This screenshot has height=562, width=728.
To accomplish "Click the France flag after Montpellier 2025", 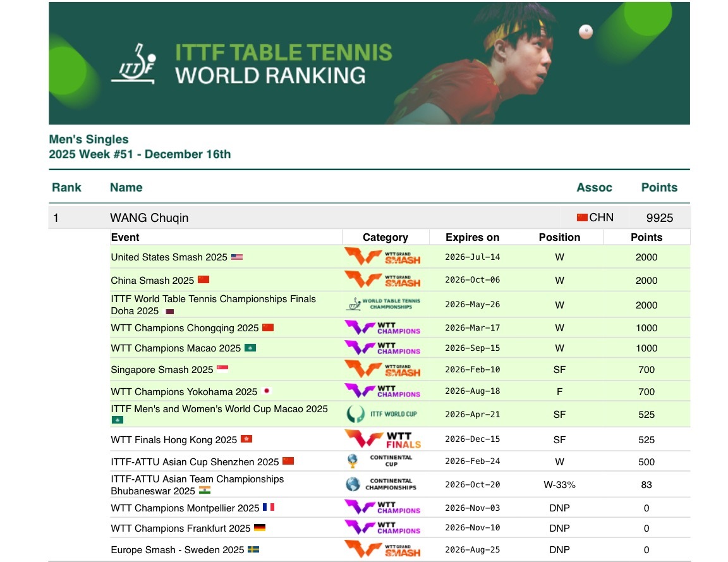I will click(x=269, y=507).
